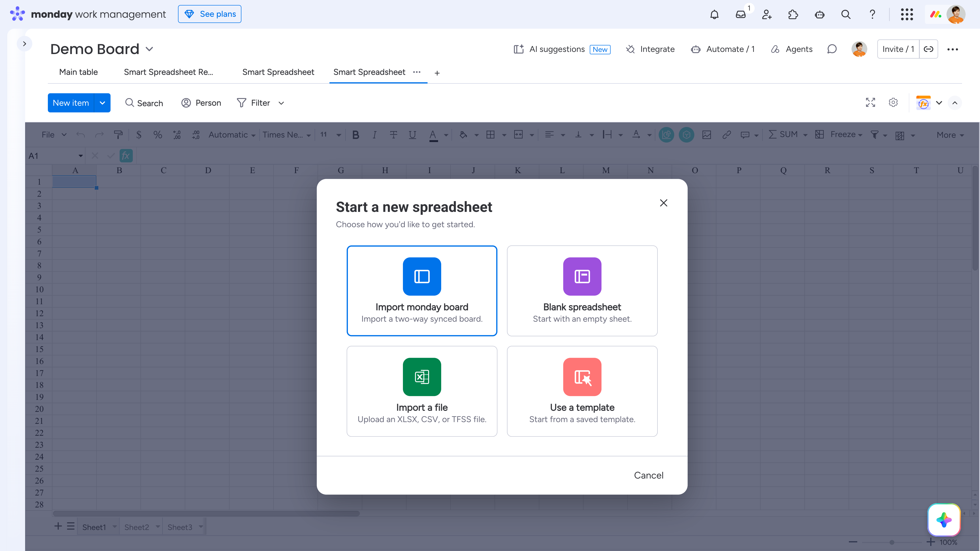Collapse the board header with up chevron

955,103
